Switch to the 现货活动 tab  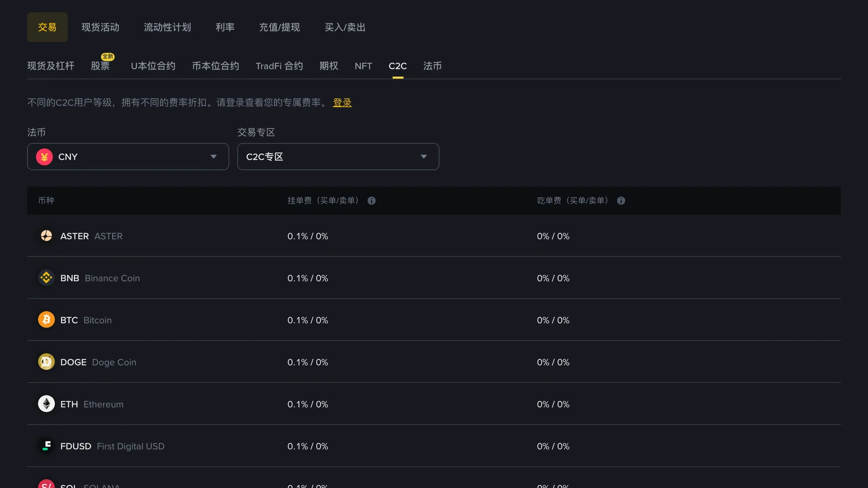click(100, 27)
